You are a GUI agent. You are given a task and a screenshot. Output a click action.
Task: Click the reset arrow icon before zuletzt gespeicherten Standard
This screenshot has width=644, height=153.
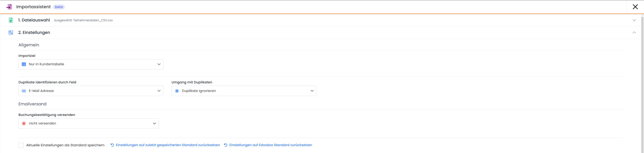(x=112, y=145)
